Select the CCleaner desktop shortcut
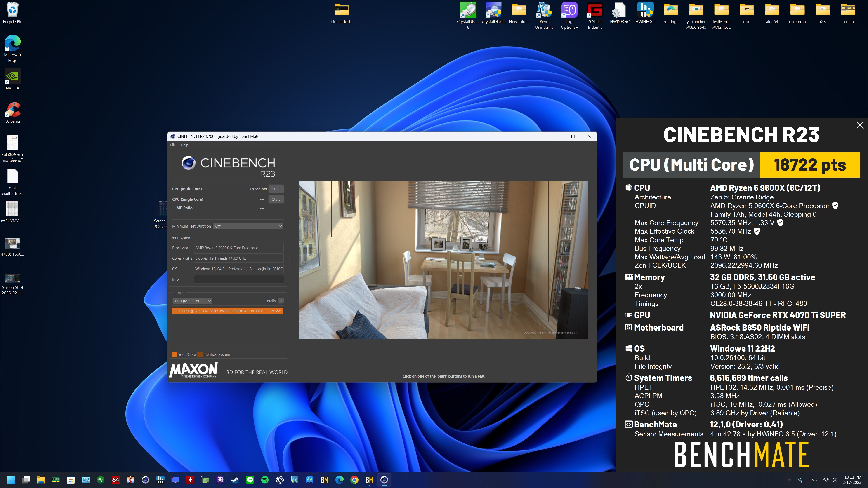Image resolution: width=868 pixels, height=488 pixels. pyautogui.click(x=12, y=113)
